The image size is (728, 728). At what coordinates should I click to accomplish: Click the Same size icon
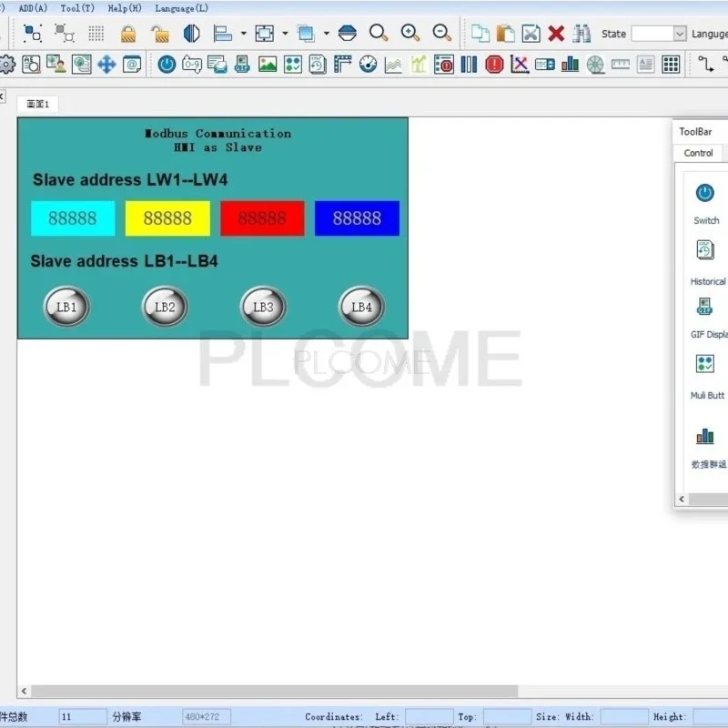(265, 34)
